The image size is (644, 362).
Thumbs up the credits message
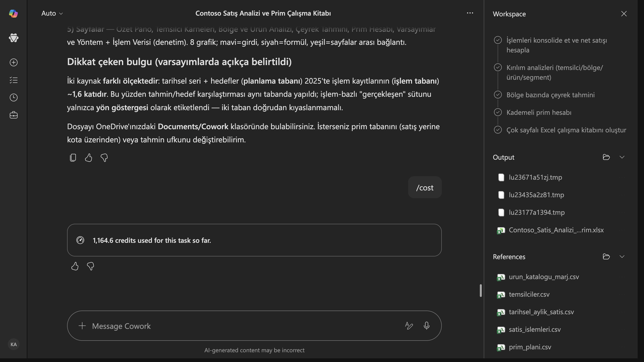point(75,266)
